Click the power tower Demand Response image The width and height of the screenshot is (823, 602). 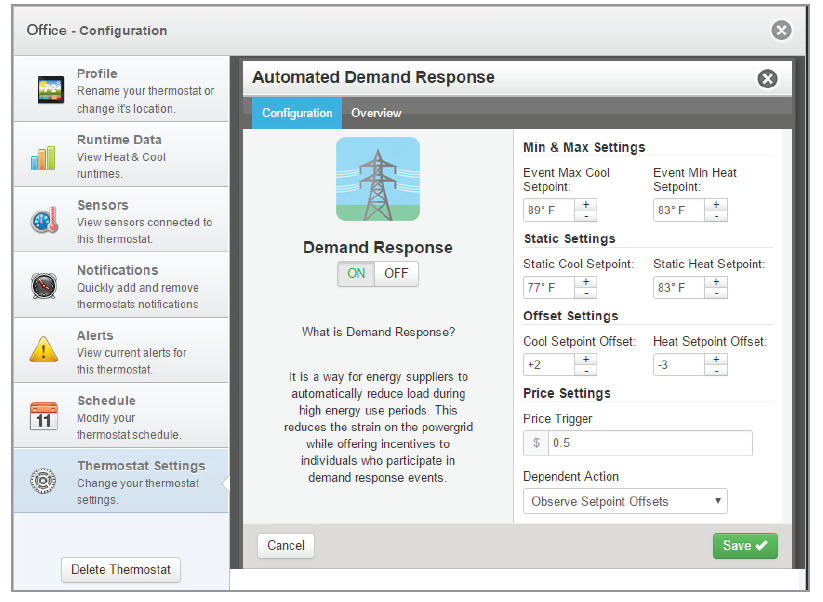(378, 179)
